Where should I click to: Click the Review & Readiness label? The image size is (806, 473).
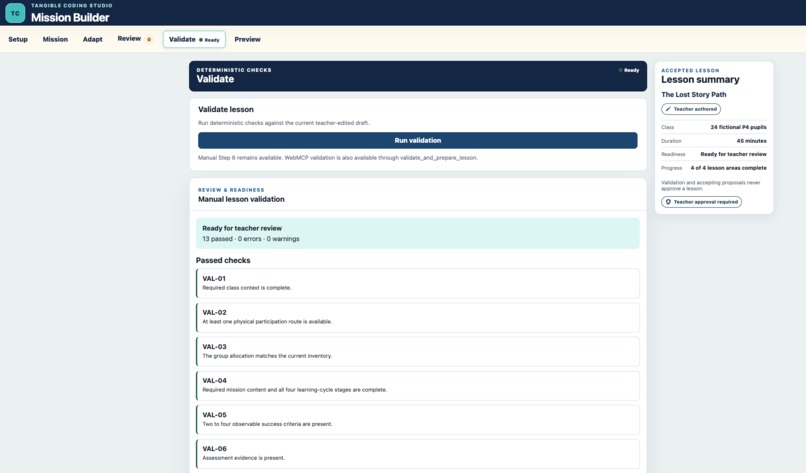tap(231, 190)
